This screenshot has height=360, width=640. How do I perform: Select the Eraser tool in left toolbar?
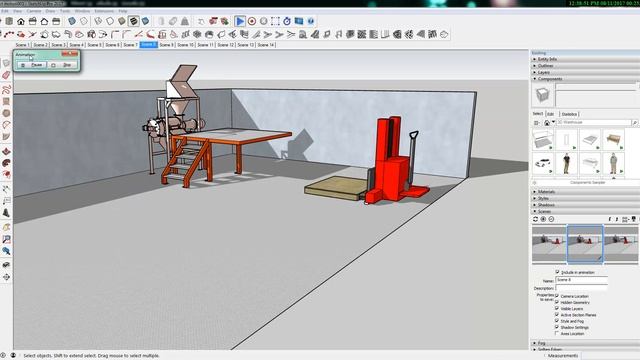point(6,75)
